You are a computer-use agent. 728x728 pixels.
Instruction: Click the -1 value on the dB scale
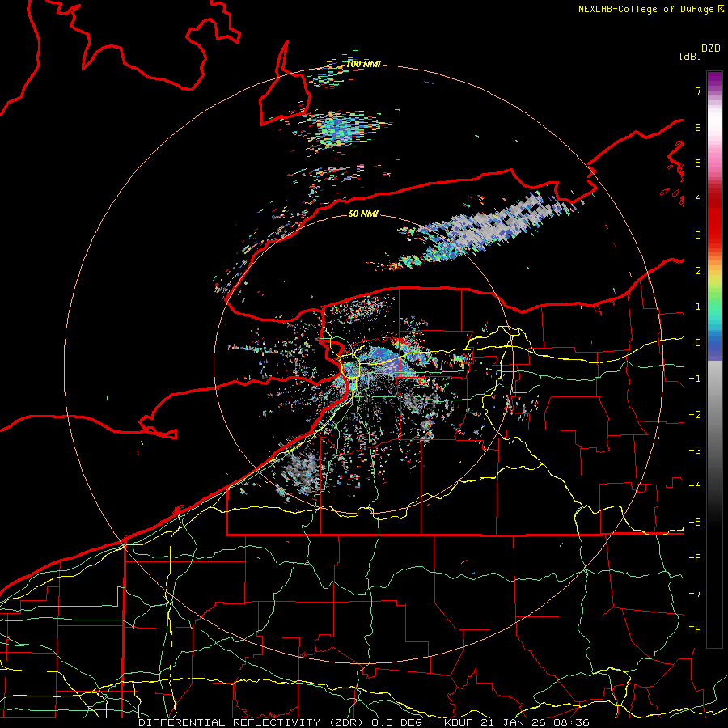(x=695, y=379)
